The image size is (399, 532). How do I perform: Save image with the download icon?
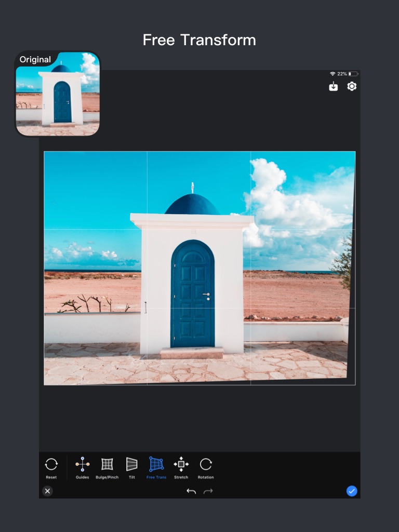tap(334, 87)
